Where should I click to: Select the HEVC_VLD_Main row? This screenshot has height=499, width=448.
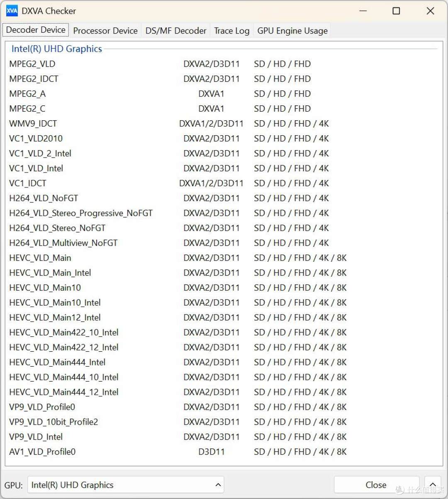point(223,258)
